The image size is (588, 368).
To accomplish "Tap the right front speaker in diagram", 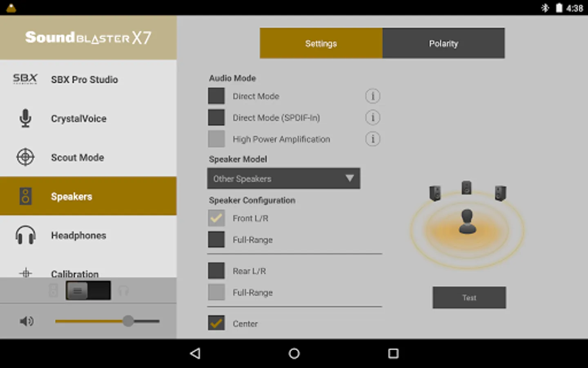I will [500, 193].
